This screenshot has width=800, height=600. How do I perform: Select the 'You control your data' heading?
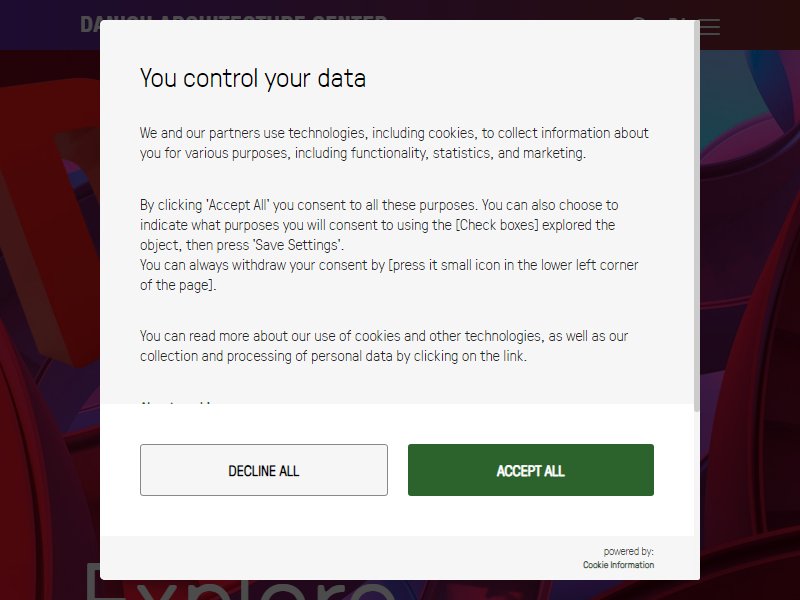tap(253, 79)
